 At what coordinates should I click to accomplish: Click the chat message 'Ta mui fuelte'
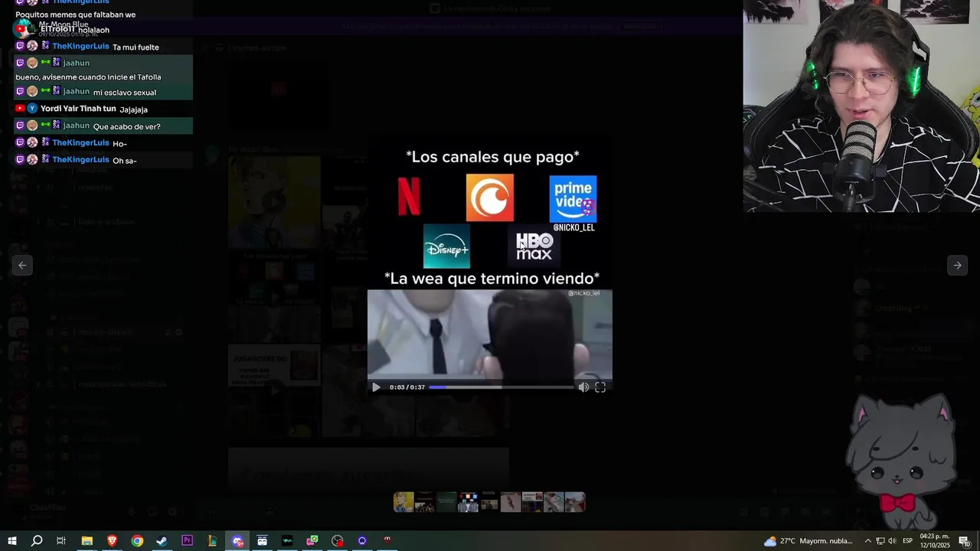(136, 47)
